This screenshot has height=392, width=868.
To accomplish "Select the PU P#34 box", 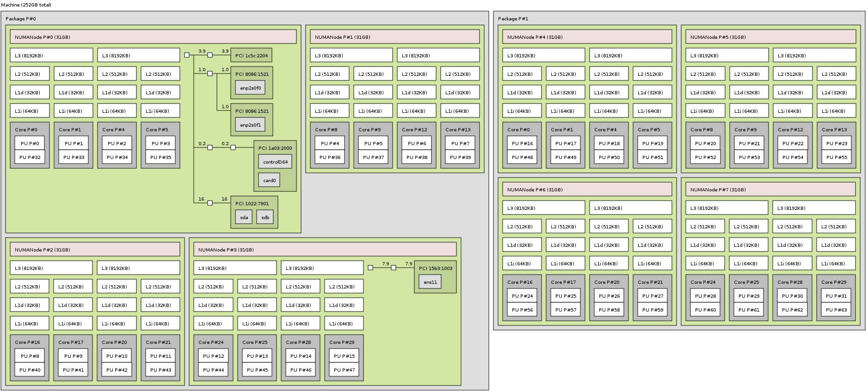I will click(117, 157).
